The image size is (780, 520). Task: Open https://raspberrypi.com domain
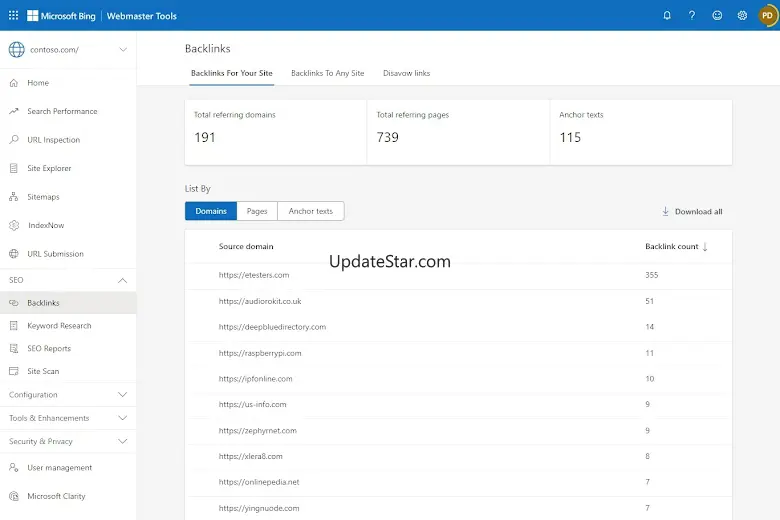click(260, 353)
